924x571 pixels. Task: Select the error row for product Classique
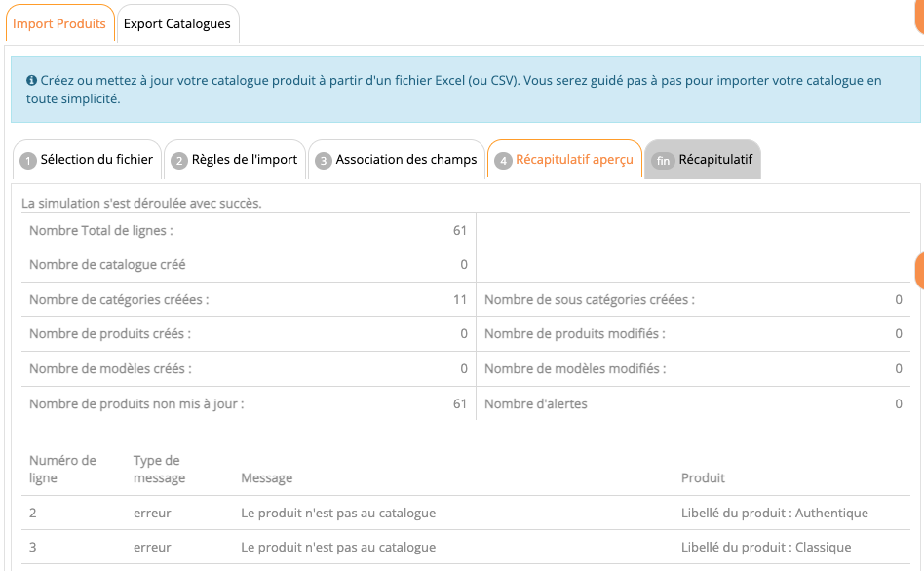pyautogui.click(x=466, y=547)
